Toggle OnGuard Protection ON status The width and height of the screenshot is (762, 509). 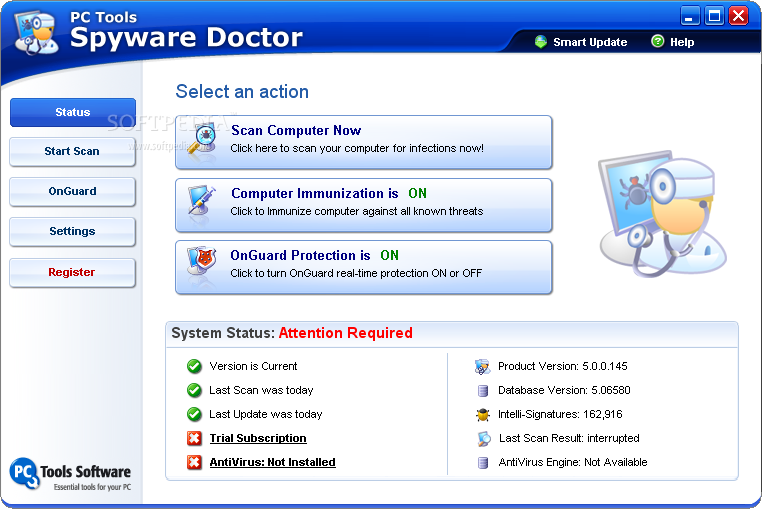click(x=389, y=256)
